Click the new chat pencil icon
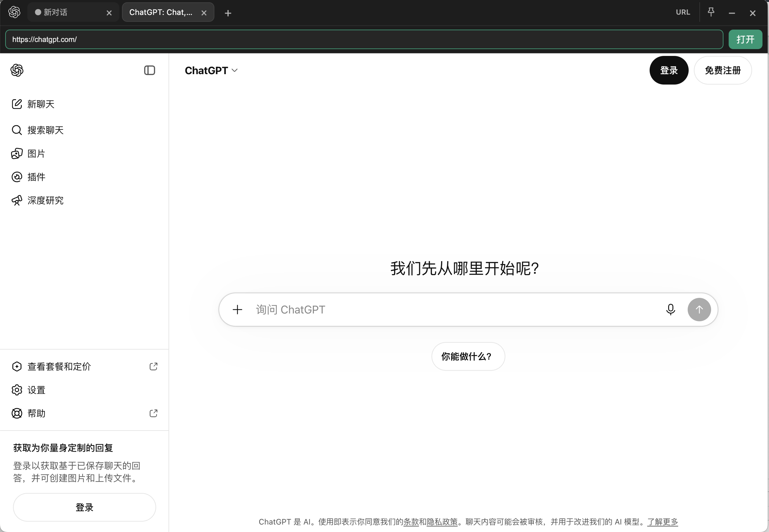769x532 pixels. (x=17, y=104)
